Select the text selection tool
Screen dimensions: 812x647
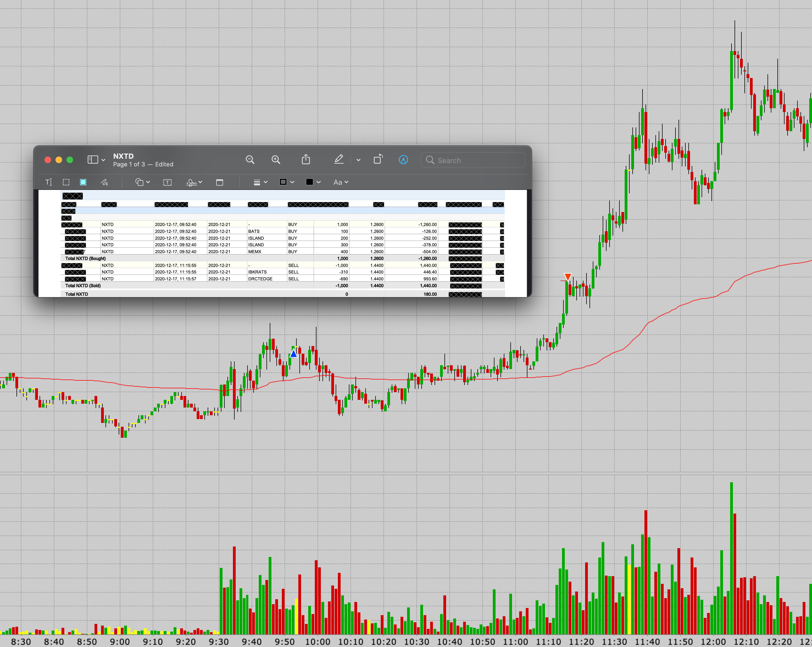click(x=49, y=182)
